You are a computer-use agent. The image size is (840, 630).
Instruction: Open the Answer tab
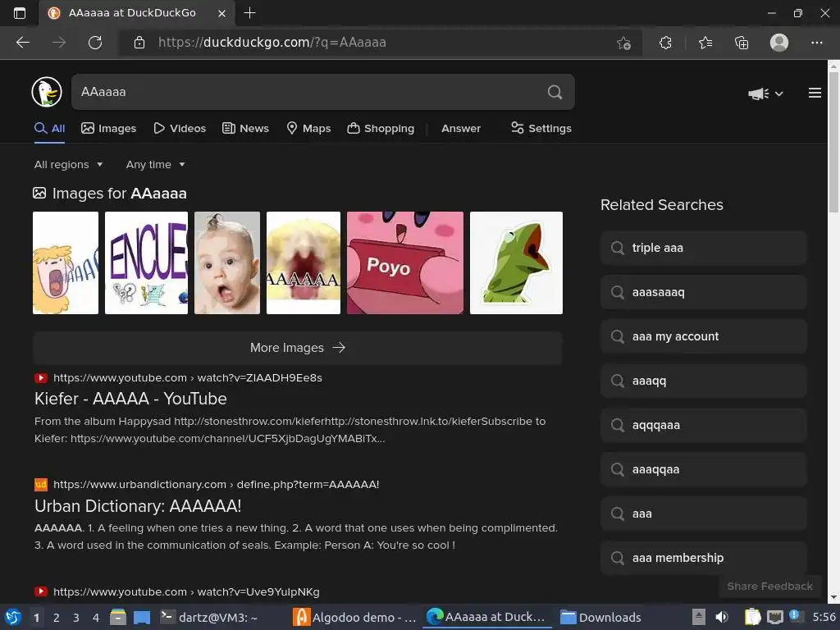point(461,129)
